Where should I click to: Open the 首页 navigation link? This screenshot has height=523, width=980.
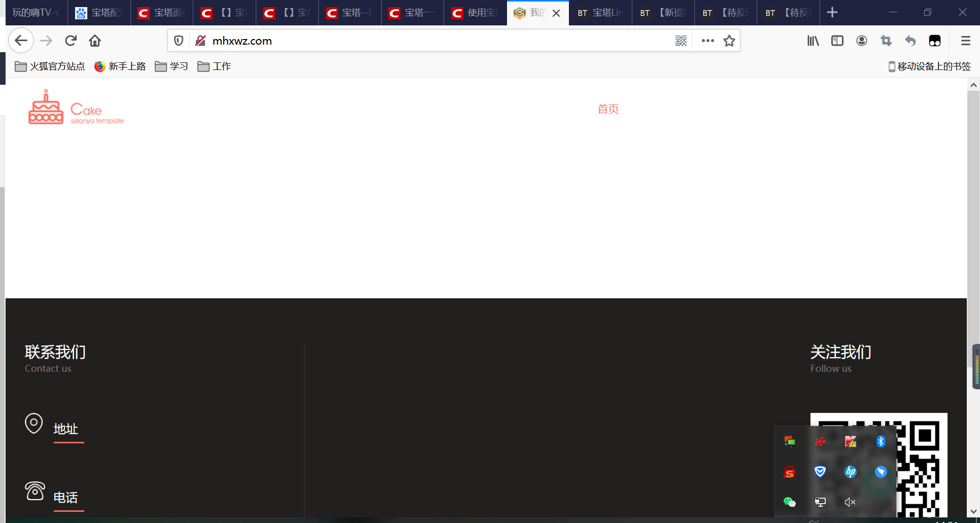(x=608, y=109)
